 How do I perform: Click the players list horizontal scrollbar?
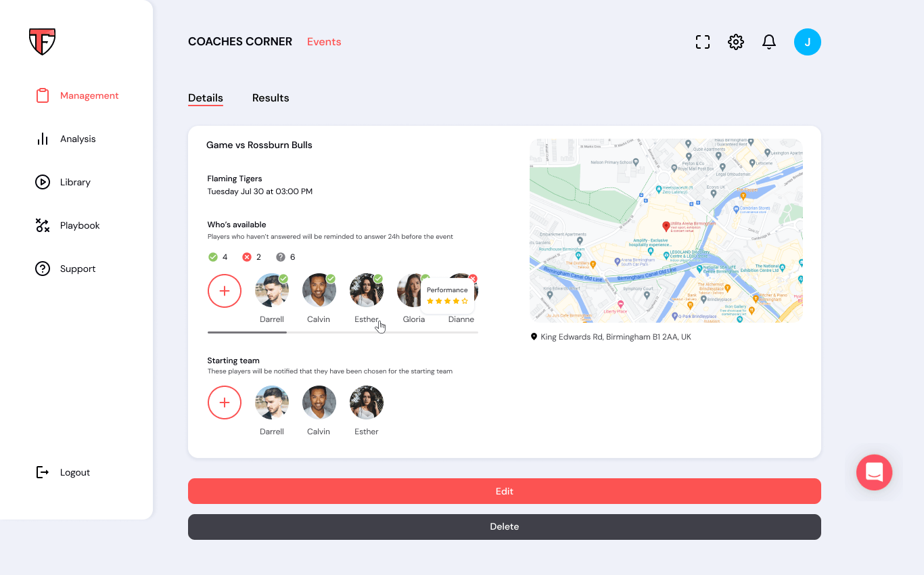[248, 332]
